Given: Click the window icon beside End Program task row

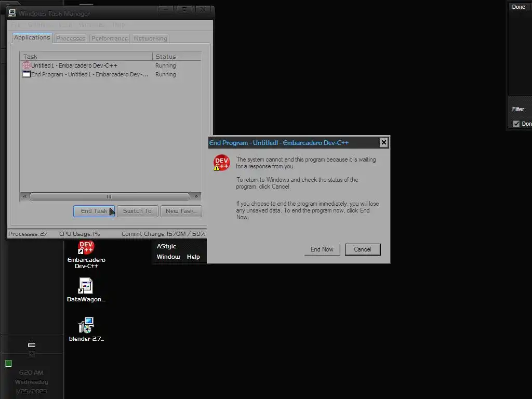Looking at the screenshot, I should pos(26,74).
